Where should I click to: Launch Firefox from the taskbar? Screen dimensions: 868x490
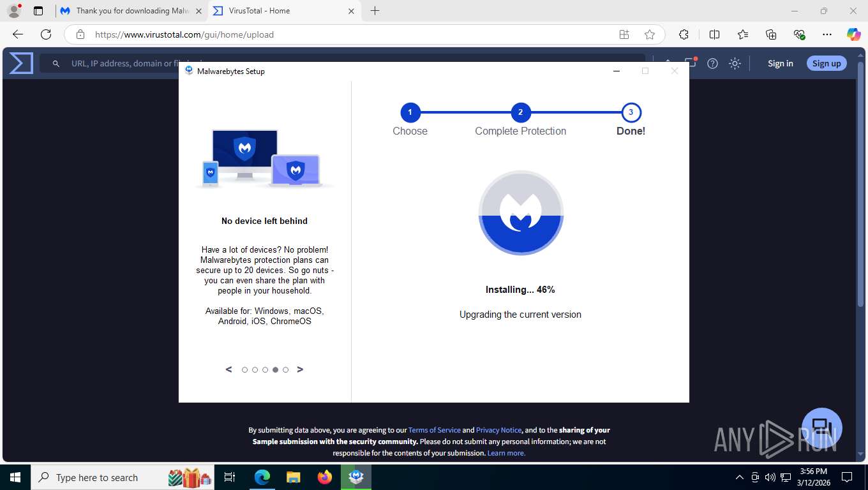coord(325,477)
